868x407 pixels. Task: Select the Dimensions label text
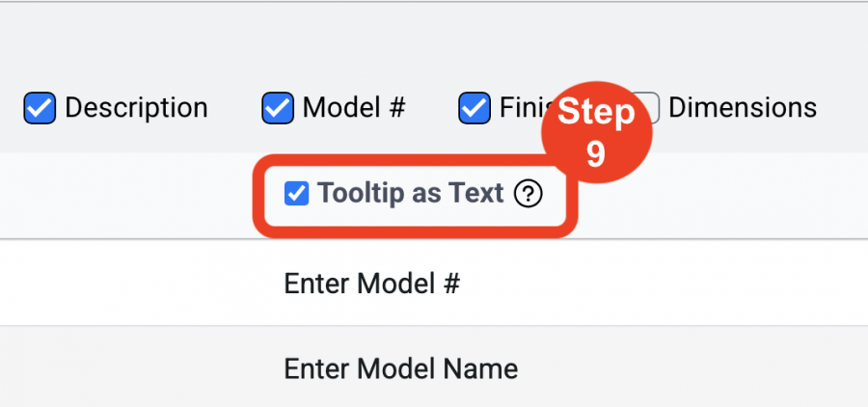[x=743, y=108]
